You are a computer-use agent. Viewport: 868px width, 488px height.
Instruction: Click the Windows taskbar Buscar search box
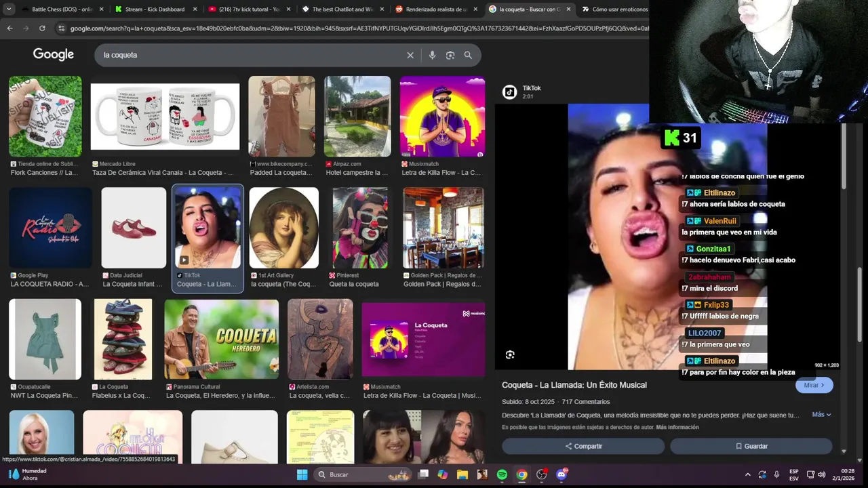[x=362, y=474]
